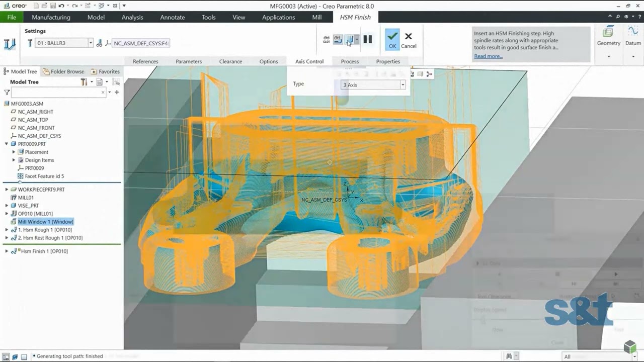The height and width of the screenshot is (362, 644).
Task: Collapse the PRT0009.PRT tree node
Action: point(7,144)
